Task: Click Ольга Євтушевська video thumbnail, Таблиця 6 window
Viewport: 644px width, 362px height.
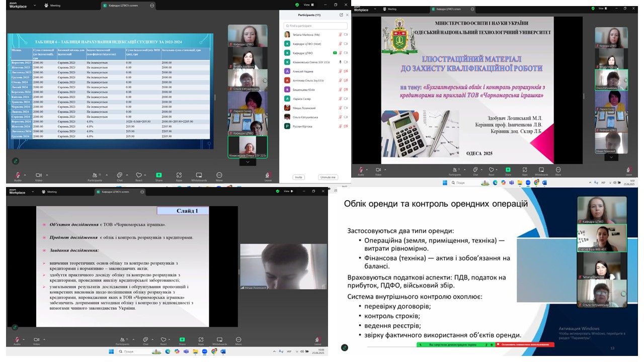Action: [248, 80]
